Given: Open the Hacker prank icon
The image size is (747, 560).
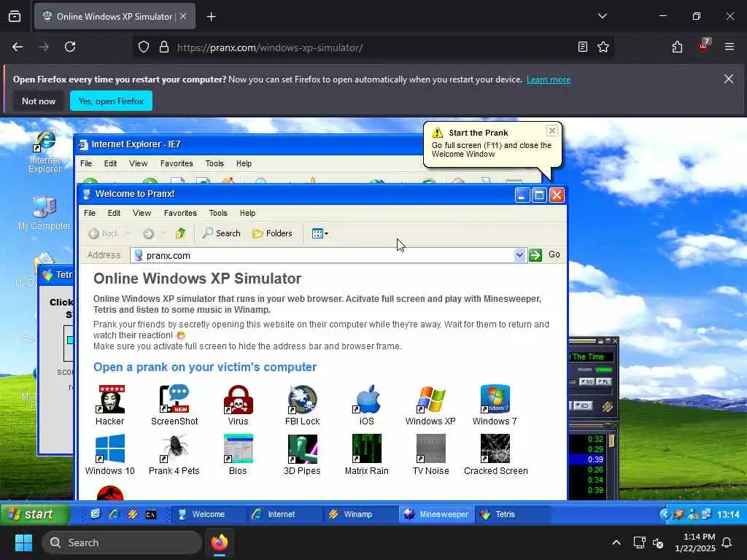Looking at the screenshot, I should 109,405.
